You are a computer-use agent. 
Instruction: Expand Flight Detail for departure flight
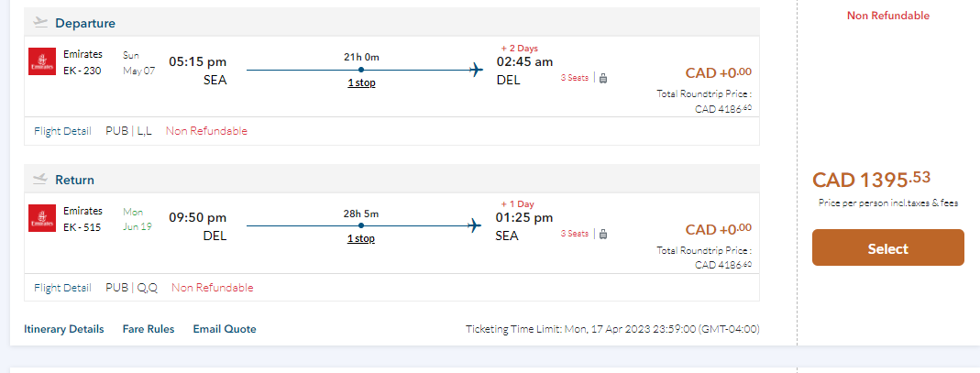click(x=62, y=131)
